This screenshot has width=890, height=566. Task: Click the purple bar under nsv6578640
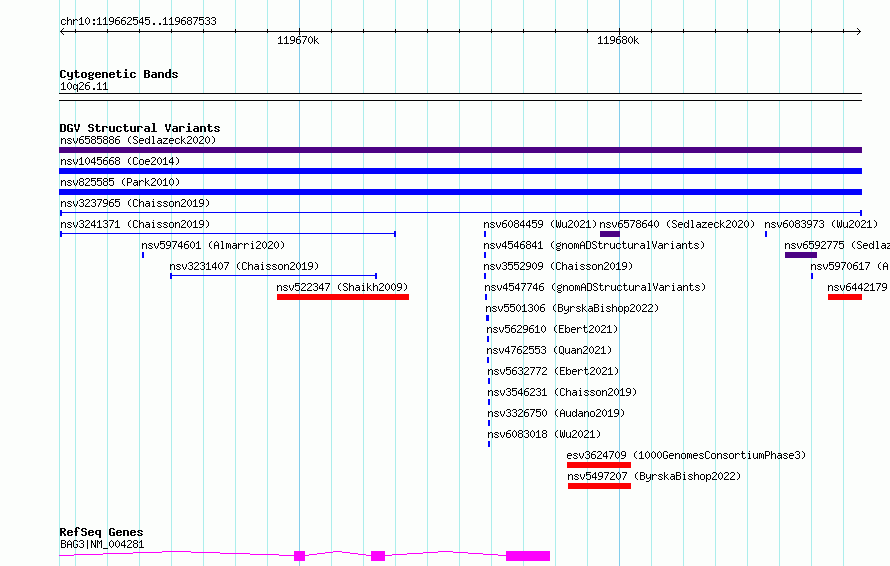coord(610,234)
